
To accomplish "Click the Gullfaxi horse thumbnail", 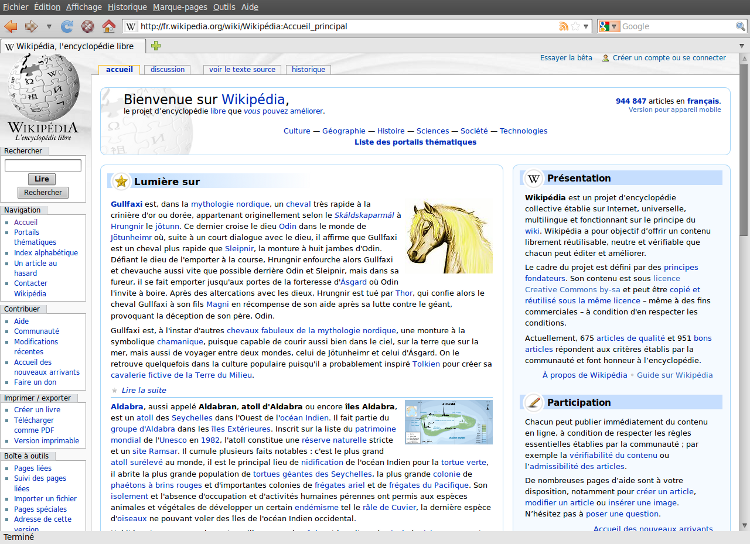I will point(450,237).
